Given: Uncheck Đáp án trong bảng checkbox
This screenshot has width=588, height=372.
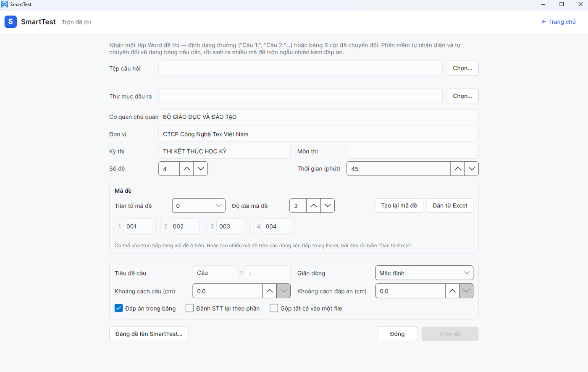Looking at the screenshot, I should (118, 308).
